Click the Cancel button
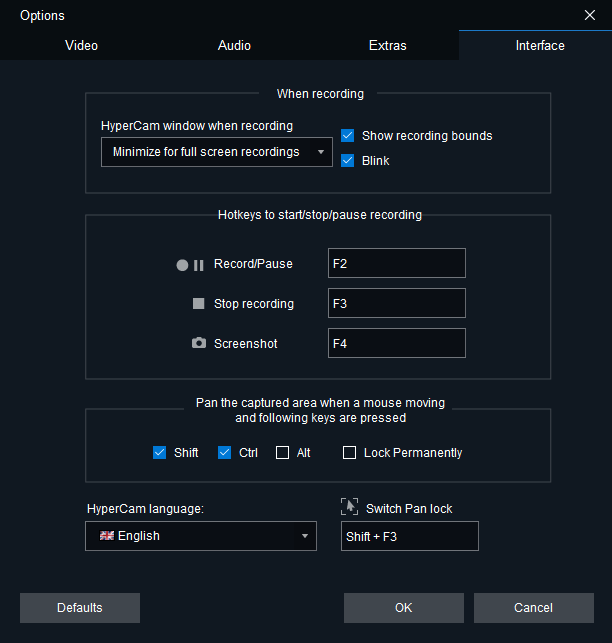The image size is (612, 643). coord(534,608)
